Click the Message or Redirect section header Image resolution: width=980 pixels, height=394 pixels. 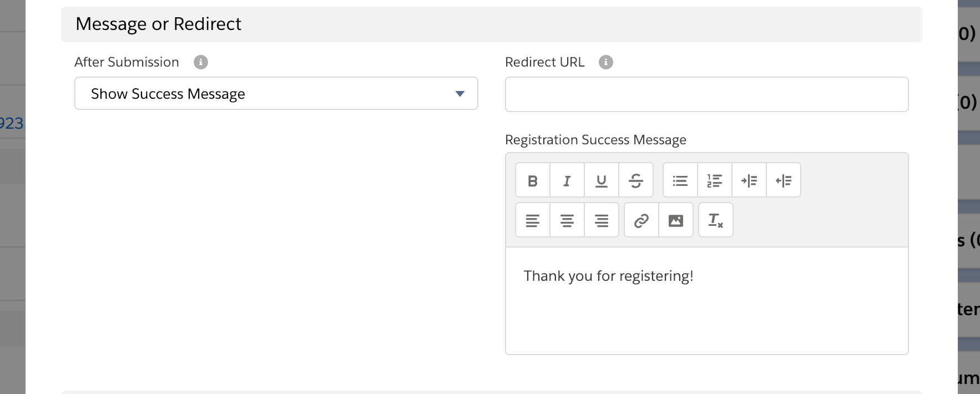158,24
